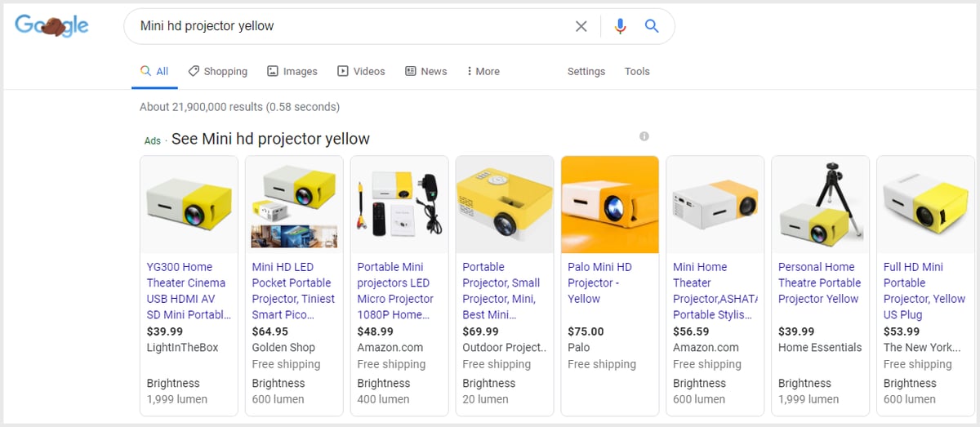Screen dimensions: 980x427
Task: Click the LightInTheBox seller name
Action: (x=183, y=347)
